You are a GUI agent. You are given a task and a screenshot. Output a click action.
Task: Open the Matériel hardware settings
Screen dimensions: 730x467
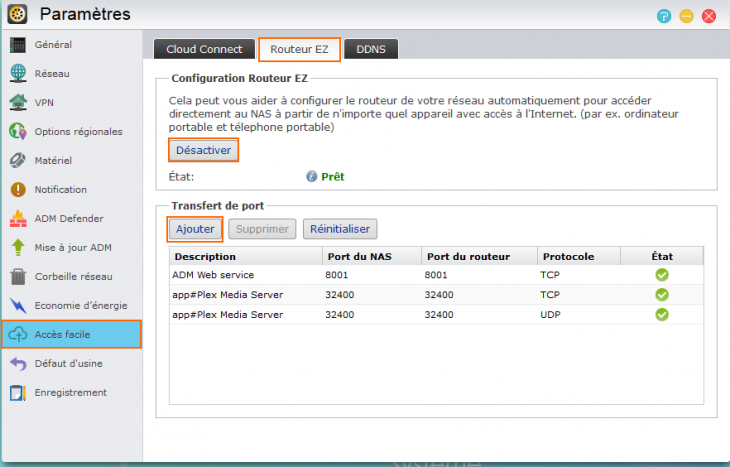(x=52, y=160)
